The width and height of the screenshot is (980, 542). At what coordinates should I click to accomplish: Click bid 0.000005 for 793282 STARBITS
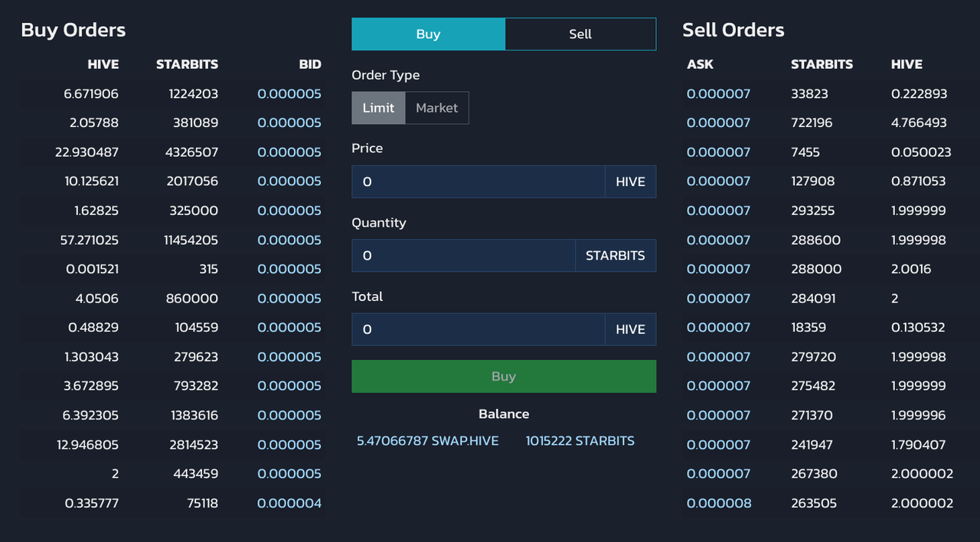coord(289,387)
